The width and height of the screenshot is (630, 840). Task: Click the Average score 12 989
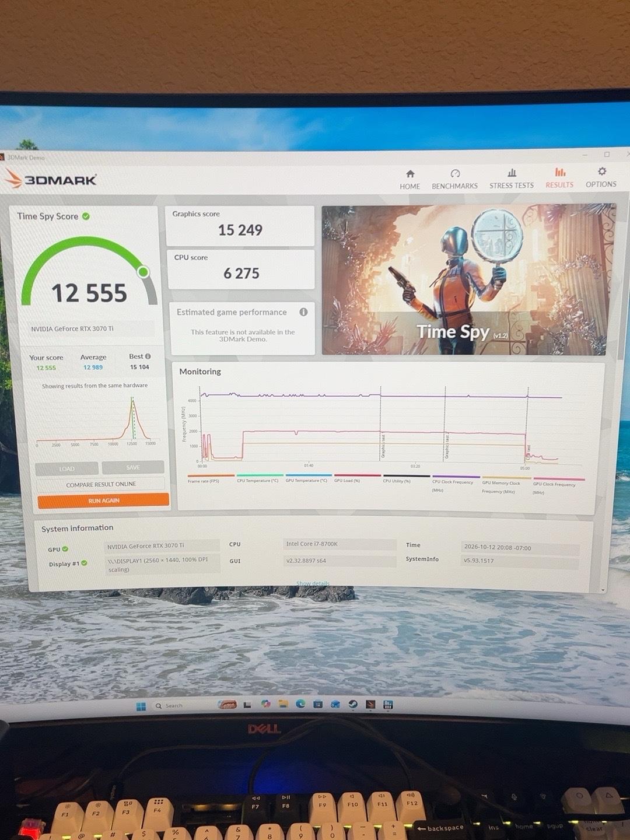click(x=93, y=367)
